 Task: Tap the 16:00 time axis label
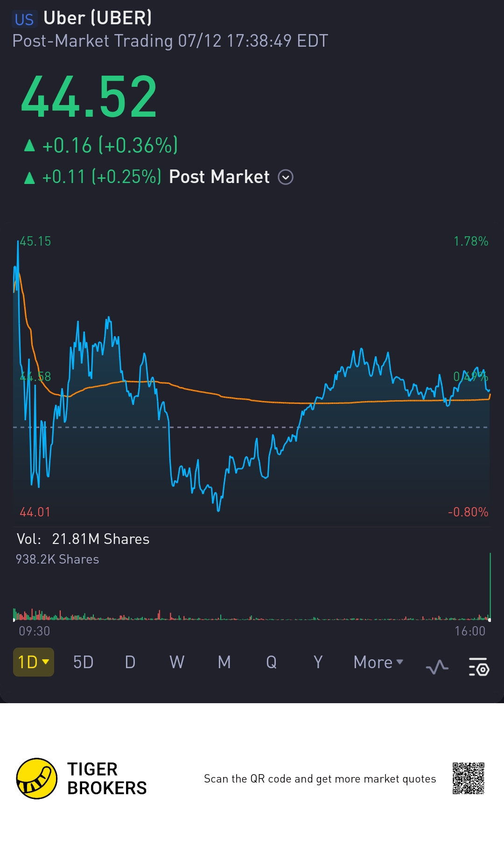pyautogui.click(x=470, y=631)
